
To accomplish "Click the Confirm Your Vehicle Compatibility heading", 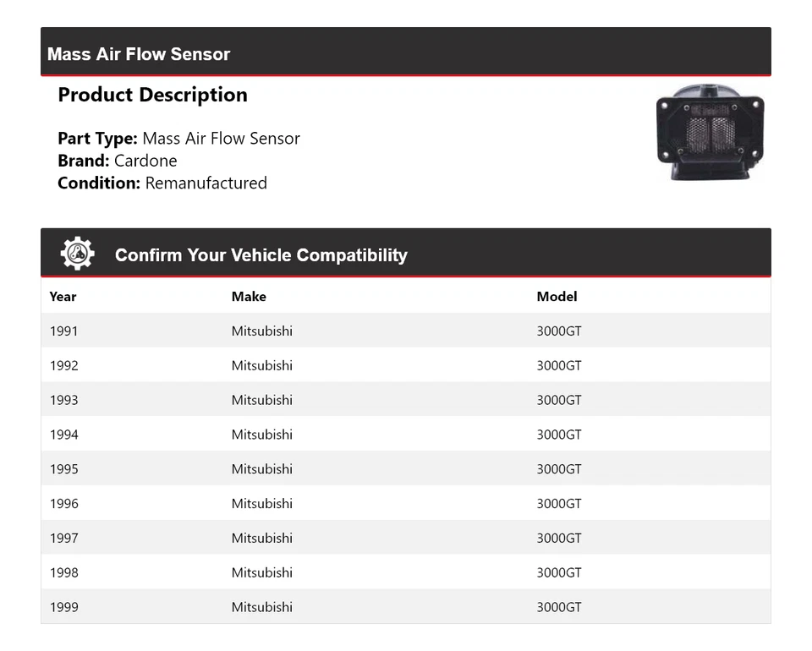I will (261, 255).
